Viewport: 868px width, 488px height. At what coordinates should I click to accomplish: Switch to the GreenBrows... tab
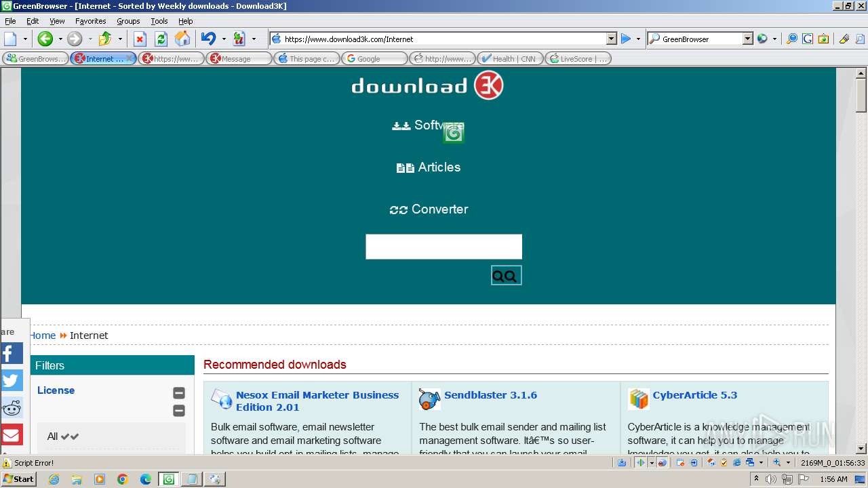[x=35, y=59]
